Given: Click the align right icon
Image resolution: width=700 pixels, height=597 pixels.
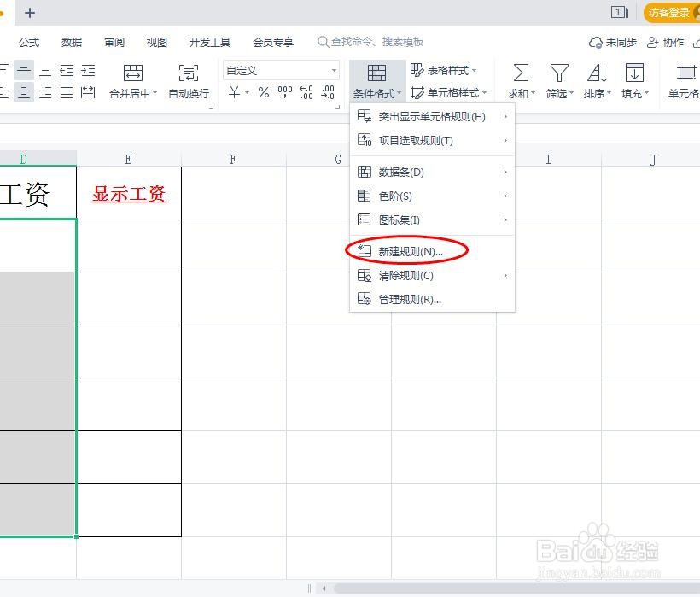Looking at the screenshot, I should point(45,92).
